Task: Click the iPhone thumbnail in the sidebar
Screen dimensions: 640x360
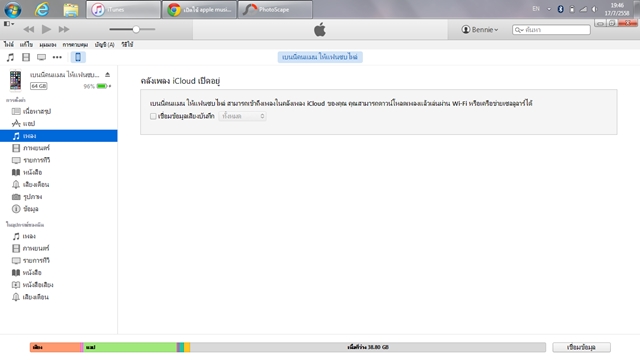Action: [x=16, y=80]
